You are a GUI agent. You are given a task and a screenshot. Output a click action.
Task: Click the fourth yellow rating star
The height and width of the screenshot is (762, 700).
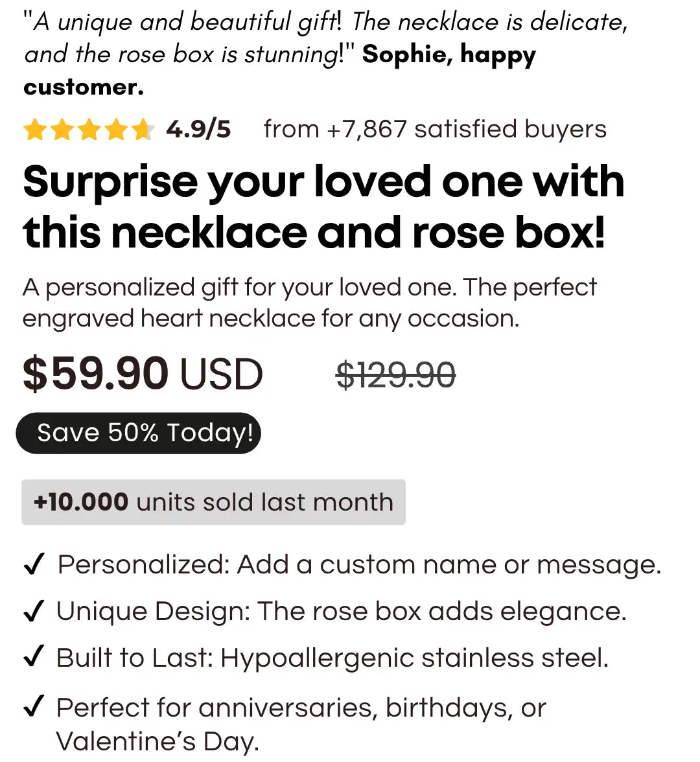click(116, 130)
